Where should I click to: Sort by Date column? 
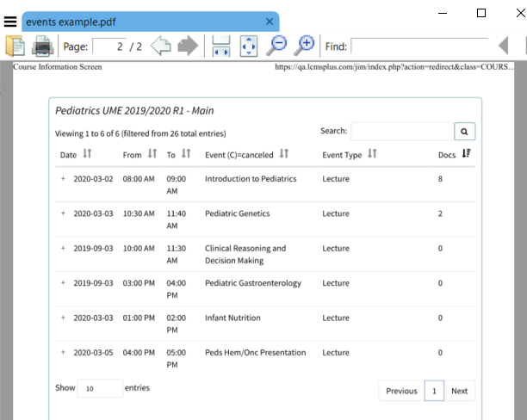coord(87,153)
